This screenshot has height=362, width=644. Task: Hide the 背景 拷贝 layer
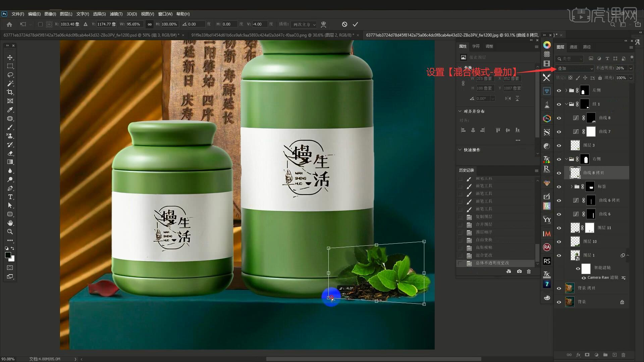click(x=559, y=288)
